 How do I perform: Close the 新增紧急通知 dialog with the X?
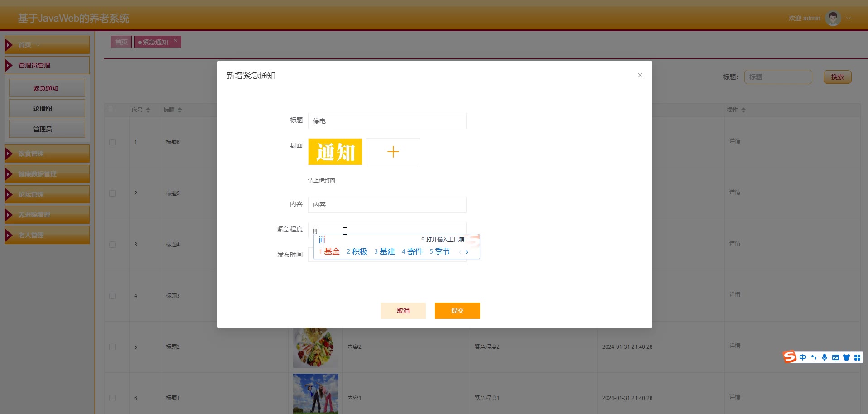click(640, 75)
